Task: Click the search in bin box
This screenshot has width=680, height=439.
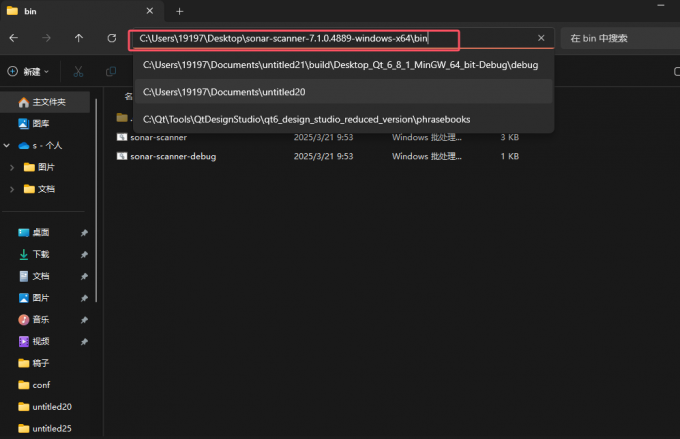Action: point(620,39)
